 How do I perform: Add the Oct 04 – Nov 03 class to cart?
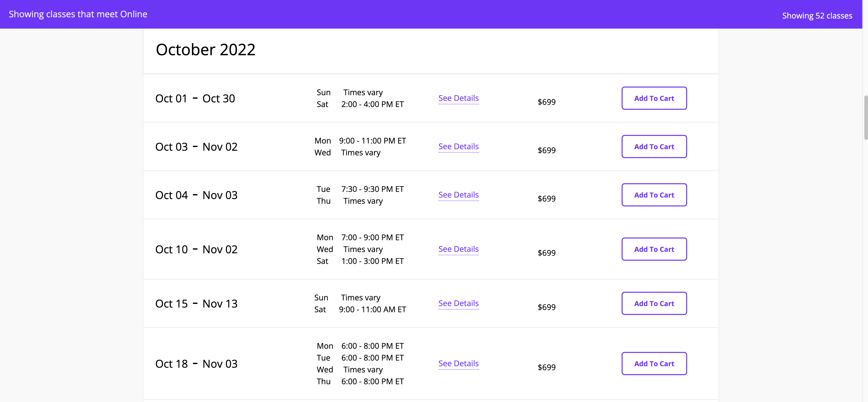coord(654,195)
